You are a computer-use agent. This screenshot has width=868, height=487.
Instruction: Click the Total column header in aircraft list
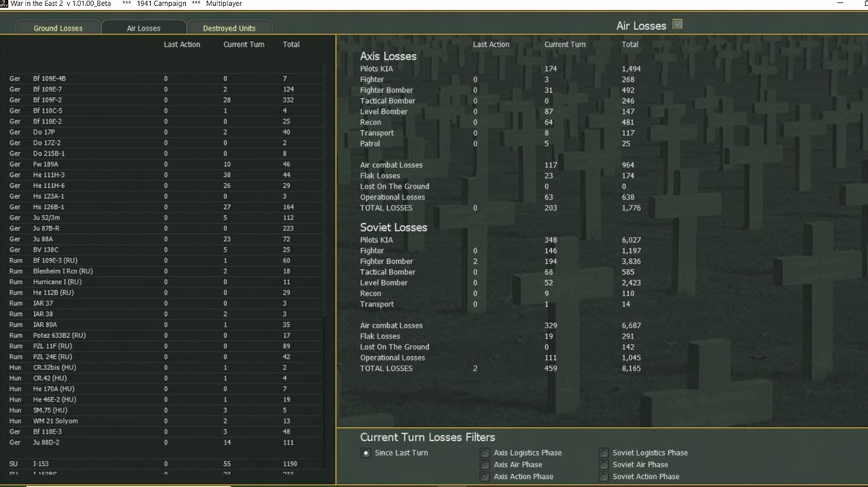tap(291, 44)
